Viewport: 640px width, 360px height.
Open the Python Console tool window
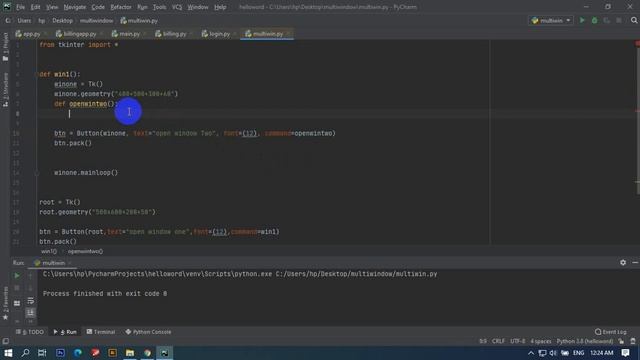[148, 332]
